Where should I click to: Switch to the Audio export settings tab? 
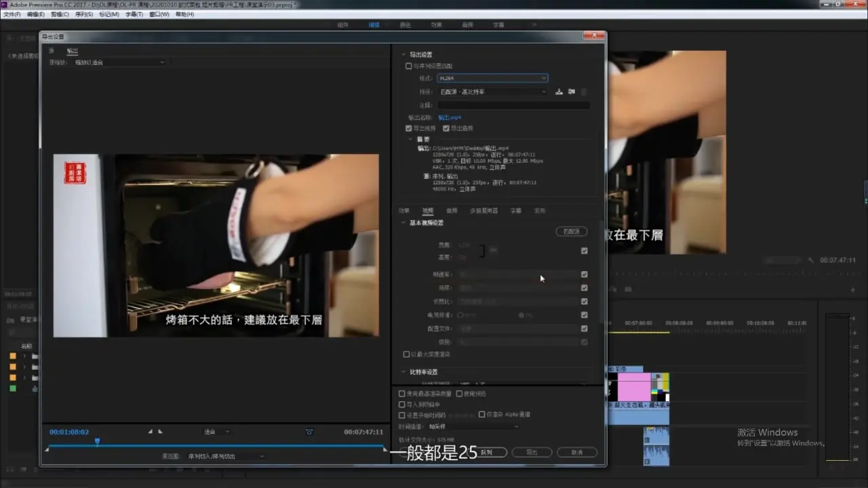[x=452, y=211]
